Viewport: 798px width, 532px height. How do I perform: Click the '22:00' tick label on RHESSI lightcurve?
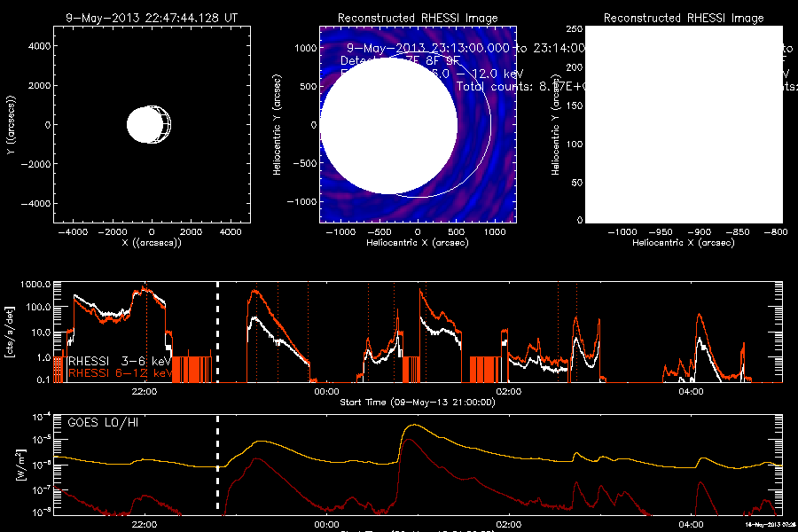pos(145,392)
